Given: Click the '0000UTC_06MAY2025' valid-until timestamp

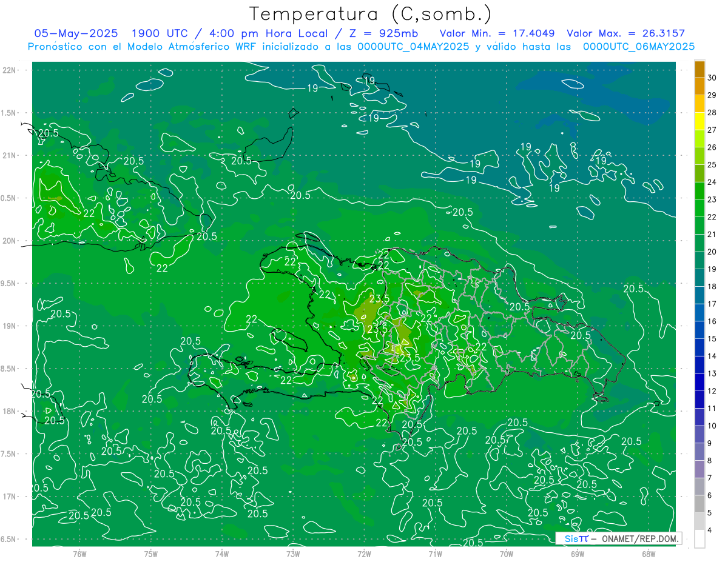Looking at the screenshot, I should point(639,47).
